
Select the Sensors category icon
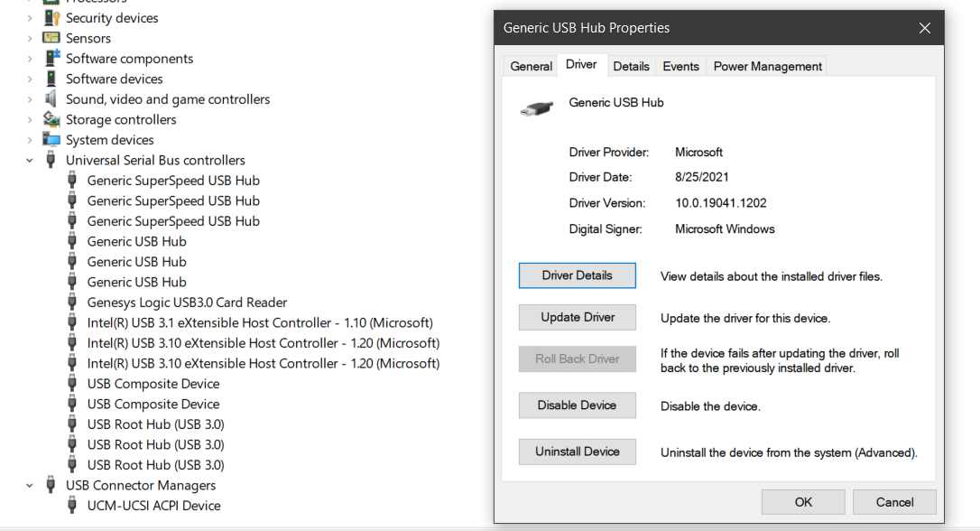pyautogui.click(x=51, y=38)
